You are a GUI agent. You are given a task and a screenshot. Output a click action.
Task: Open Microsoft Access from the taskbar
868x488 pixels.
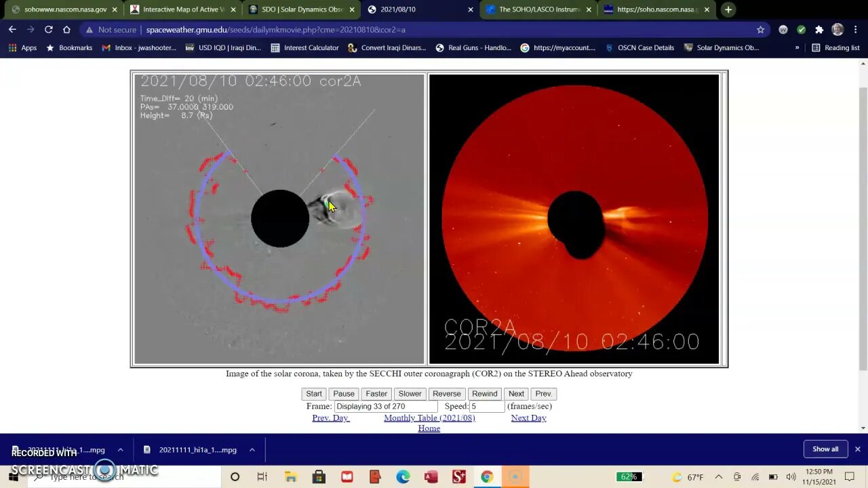click(x=431, y=477)
